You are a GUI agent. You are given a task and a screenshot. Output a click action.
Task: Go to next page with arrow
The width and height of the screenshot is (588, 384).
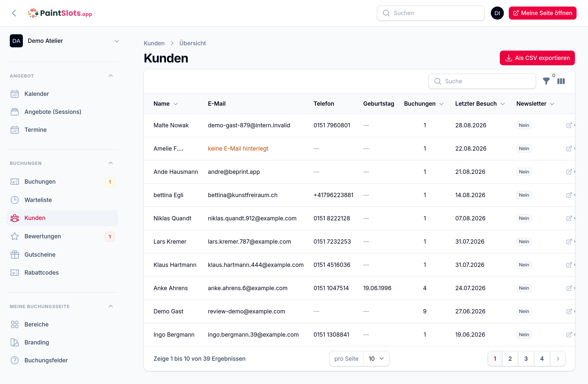coord(558,358)
